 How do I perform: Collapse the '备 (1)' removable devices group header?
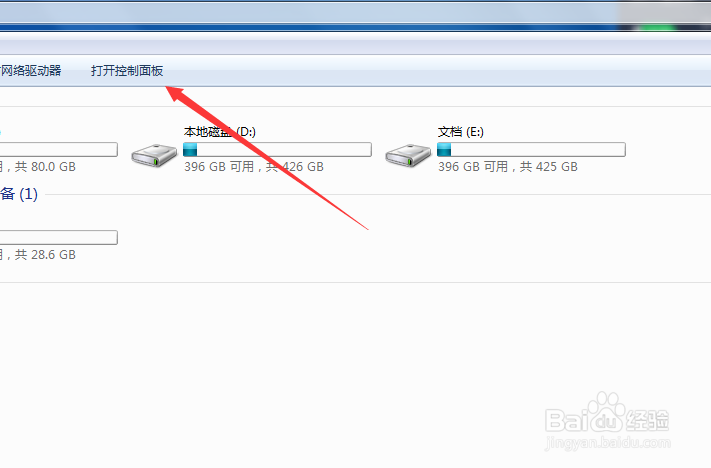[19, 194]
